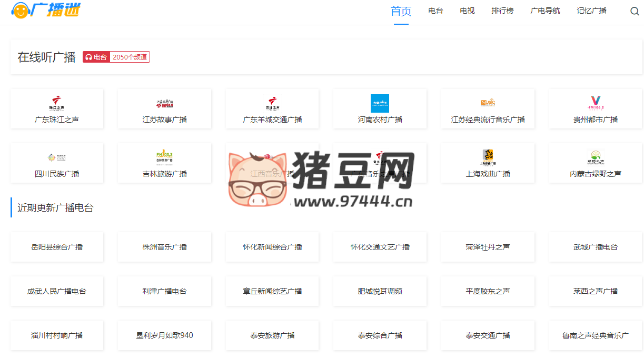Click the red 电台 2050个频道 badge
Image resolution: width=644 pixels, height=358 pixels.
(116, 57)
